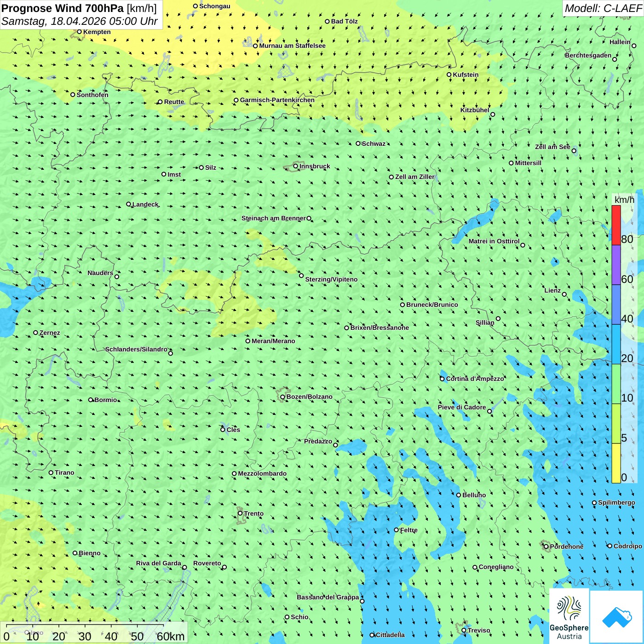
Task: Click the Feltre label
Action: pyautogui.click(x=409, y=530)
